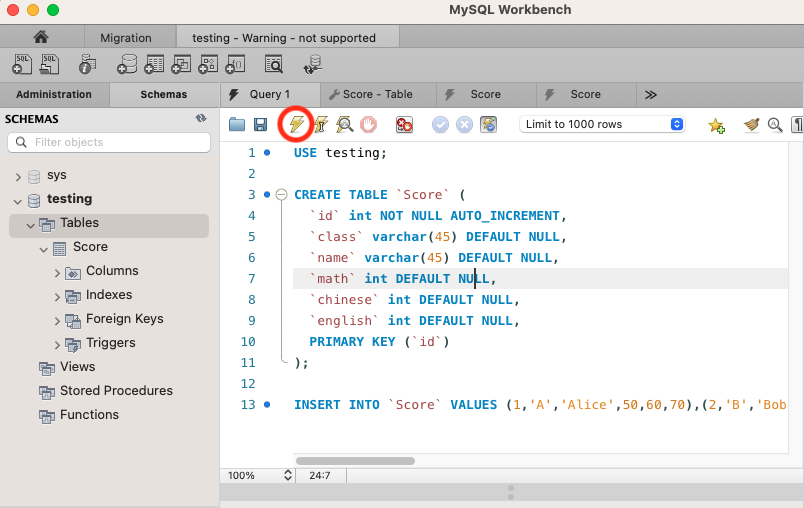804x508 pixels.
Task: Collapse the Score table node
Action: pos(44,250)
